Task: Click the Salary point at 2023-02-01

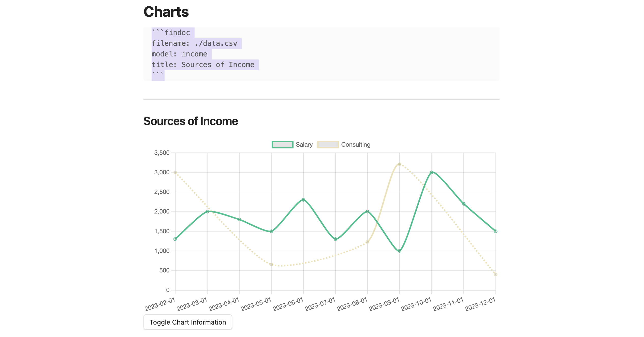Action: tap(175, 239)
